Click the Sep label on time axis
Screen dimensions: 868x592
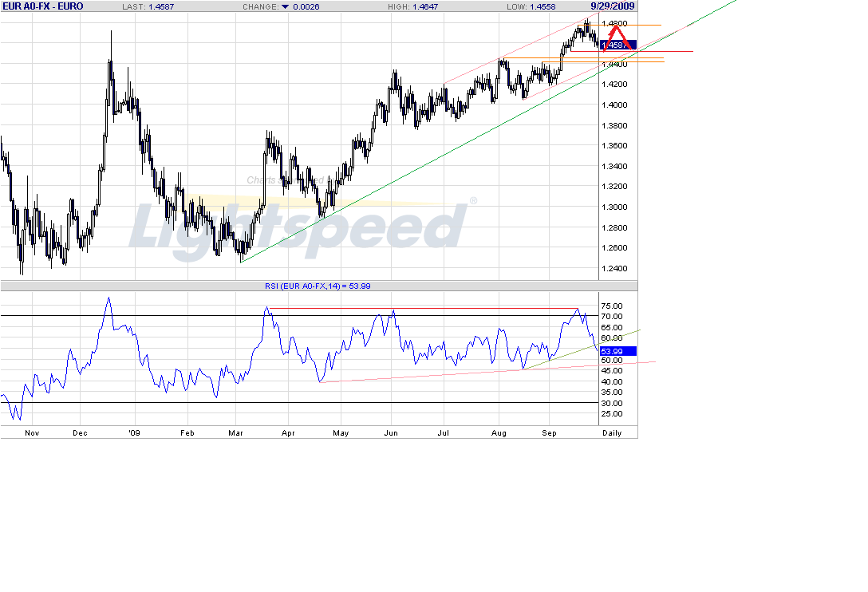(549, 433)
